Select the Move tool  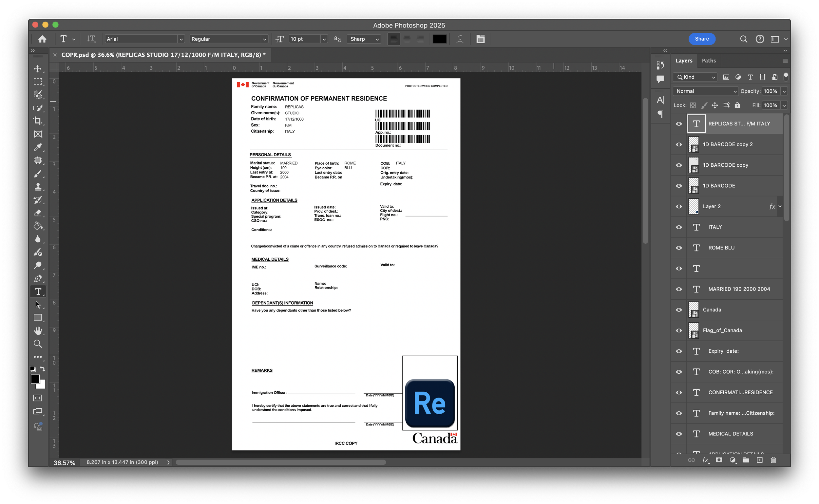tap(38, 69)
